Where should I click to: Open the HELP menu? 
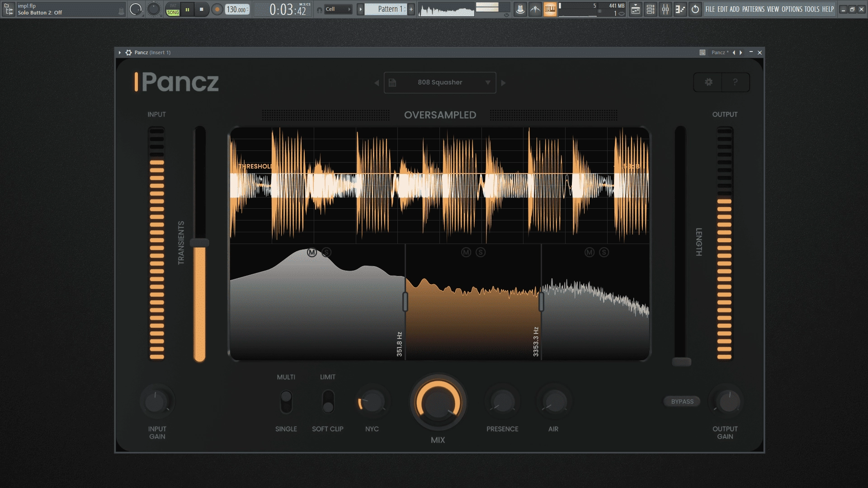tap(828, 9)
